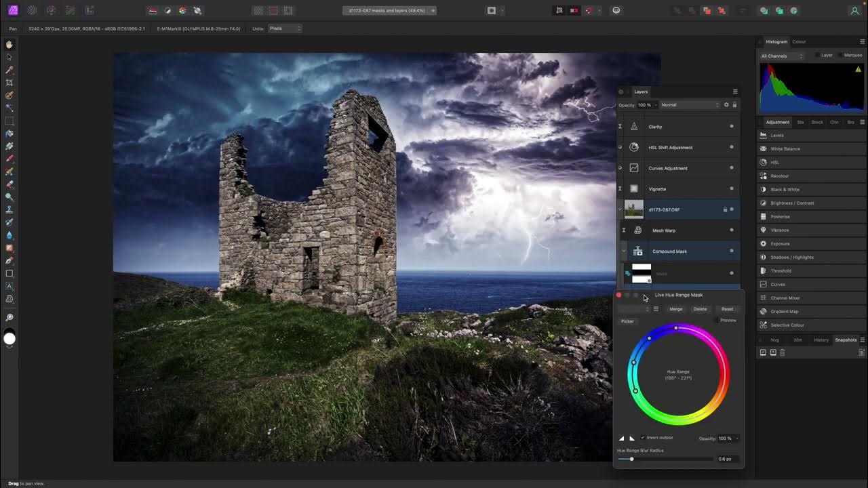This screenshot has height=488, width=868.
Task: Click the Reset button
Action: [x=727, y=309]
